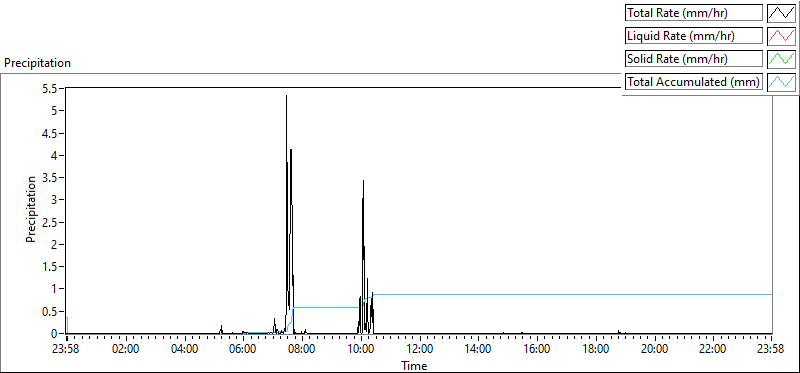Click the 5.5 y-axis maximum value
Image resolution: width=800 pixels, height=373 pixels.
(49, 88)
